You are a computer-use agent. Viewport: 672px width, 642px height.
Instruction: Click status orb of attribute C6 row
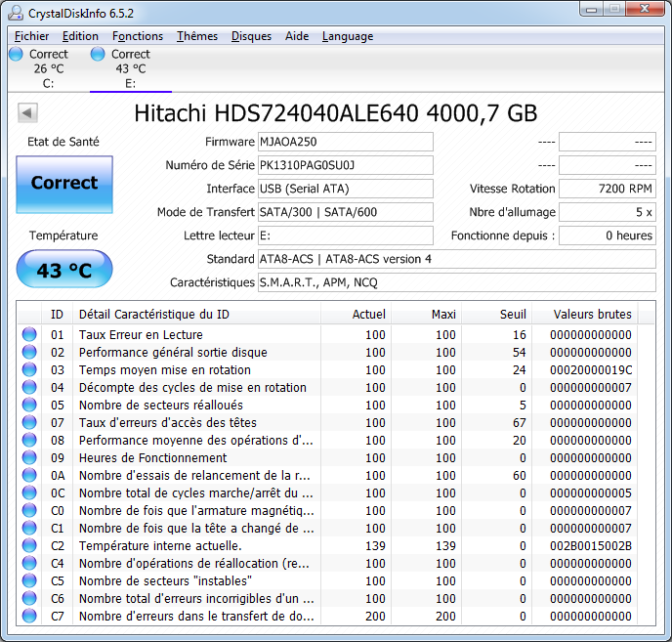[x=29, y=598]
